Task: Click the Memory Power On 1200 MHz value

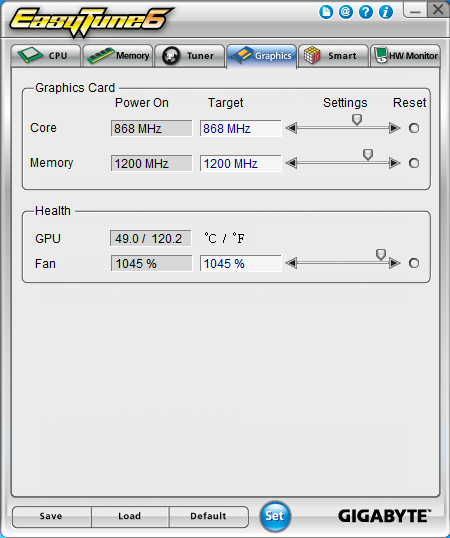Action: point(151,163)
